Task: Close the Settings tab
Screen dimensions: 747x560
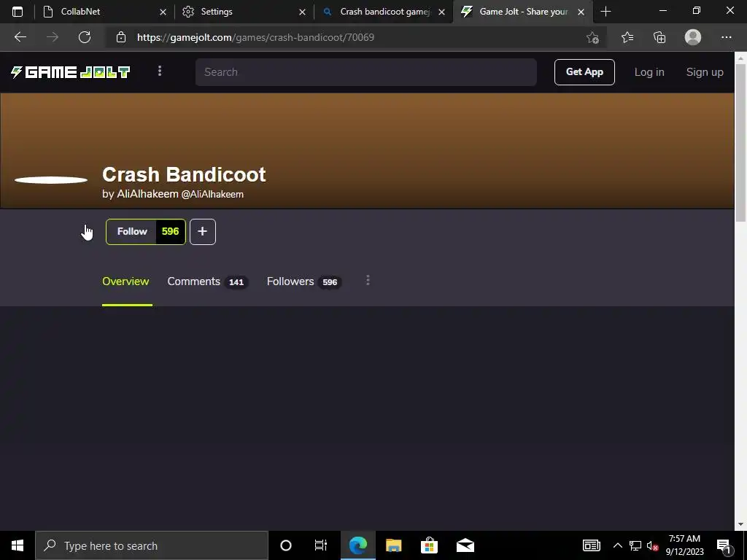Action: [302, 12]
